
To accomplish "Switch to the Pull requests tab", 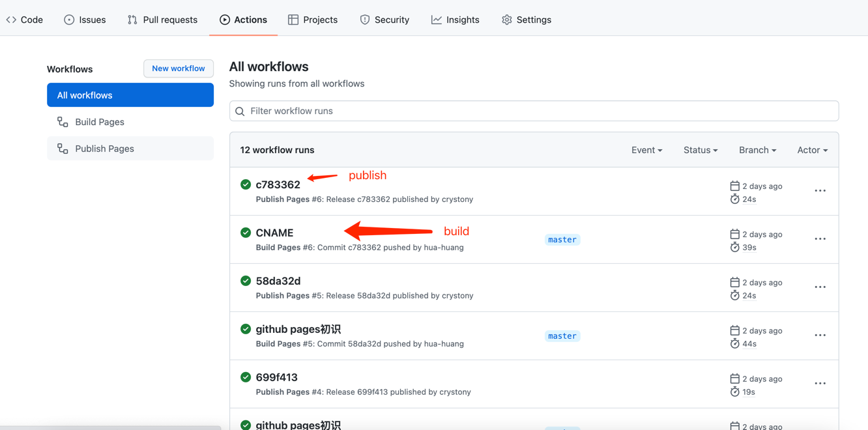I will click(162, 20).
